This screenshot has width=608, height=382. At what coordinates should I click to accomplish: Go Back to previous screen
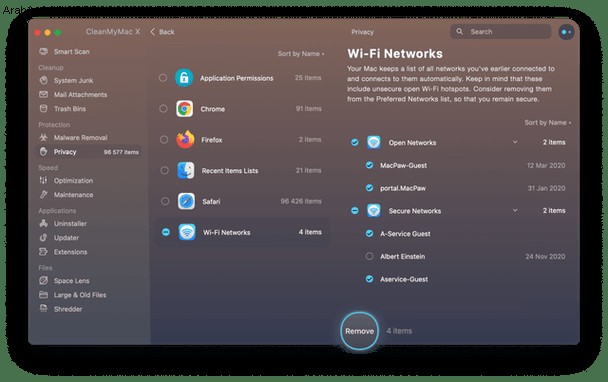[162, 32]
